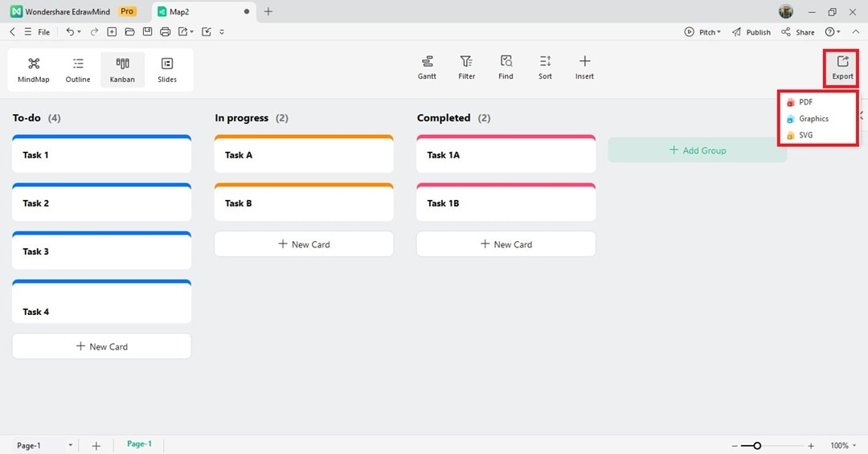Open the Find tool
This screenshot has height=454, width=868.
506,67
